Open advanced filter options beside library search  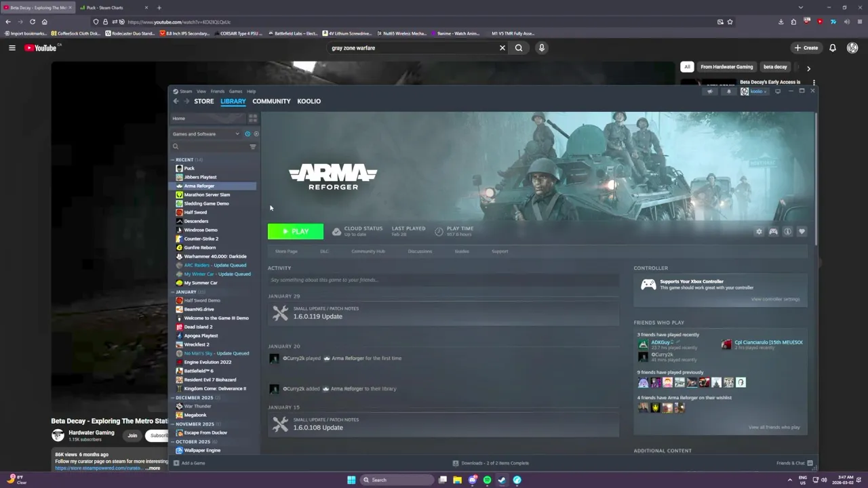(x=253, y=146)
